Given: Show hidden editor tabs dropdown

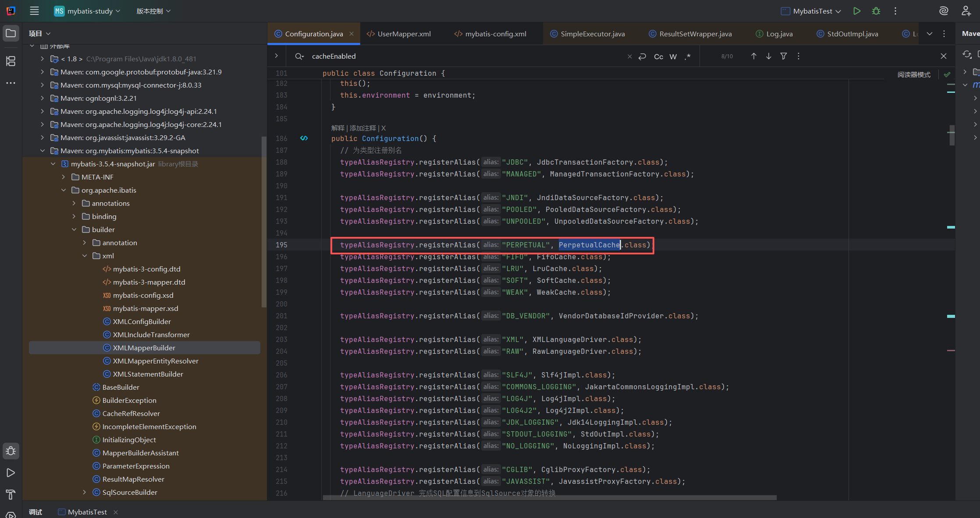Looking at the screenshot, I should point(930,34).
